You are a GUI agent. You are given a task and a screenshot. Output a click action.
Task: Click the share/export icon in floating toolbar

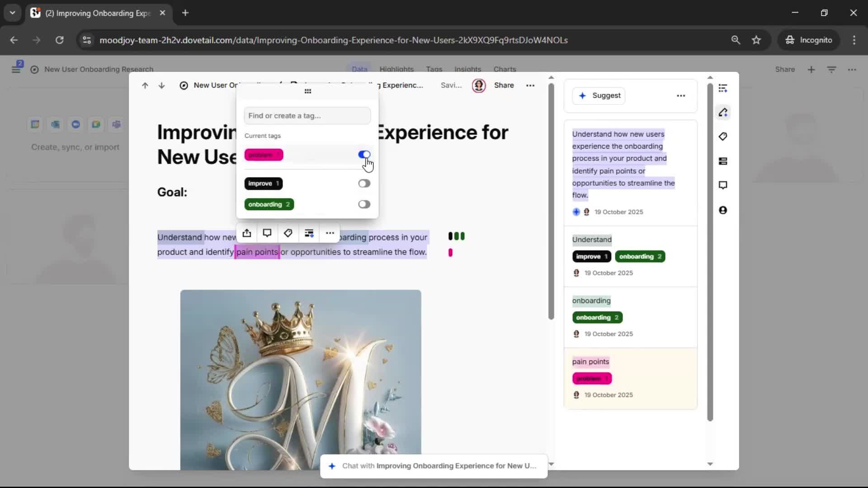(246, 233)
